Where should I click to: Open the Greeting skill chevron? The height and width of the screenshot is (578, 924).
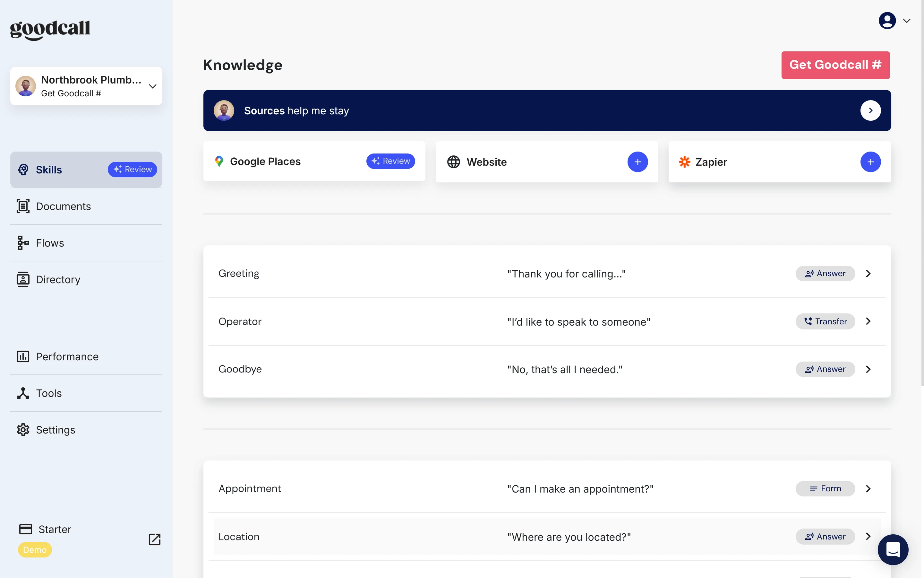tap(868, 273)
